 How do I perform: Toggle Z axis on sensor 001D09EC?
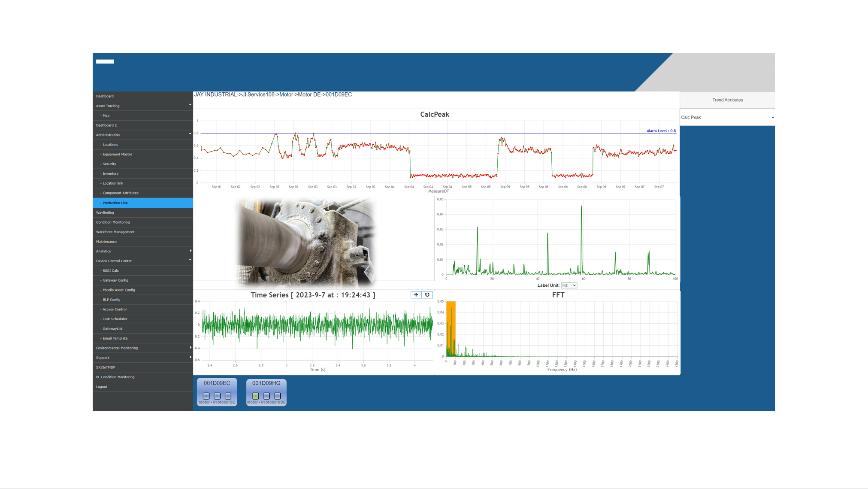click(228, 396)
